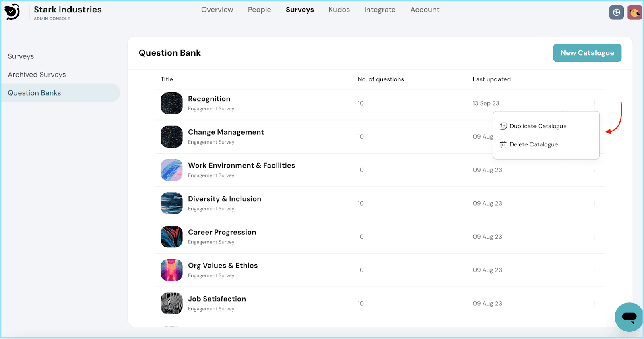This screenshot has height=339, width=644.
Task: Click the circular switch icon in header
Action: point(616,12)
